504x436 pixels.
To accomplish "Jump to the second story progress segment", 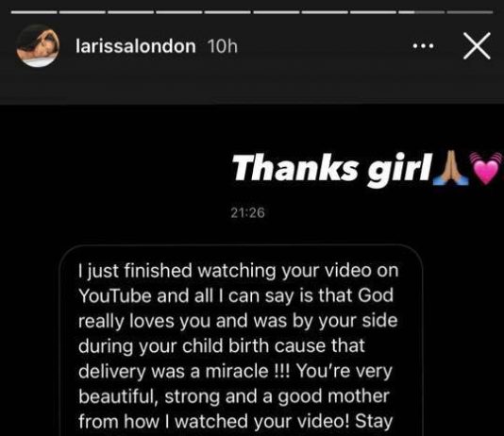I will (82, 12).
